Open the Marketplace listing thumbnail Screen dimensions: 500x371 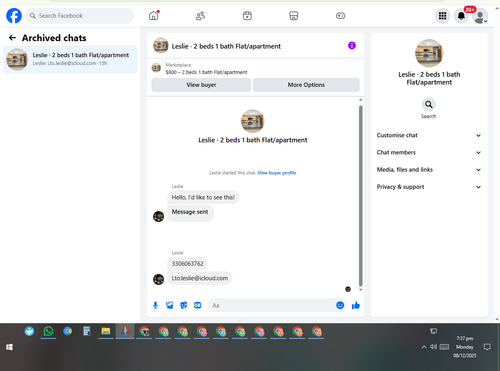(x=156, y=68)
